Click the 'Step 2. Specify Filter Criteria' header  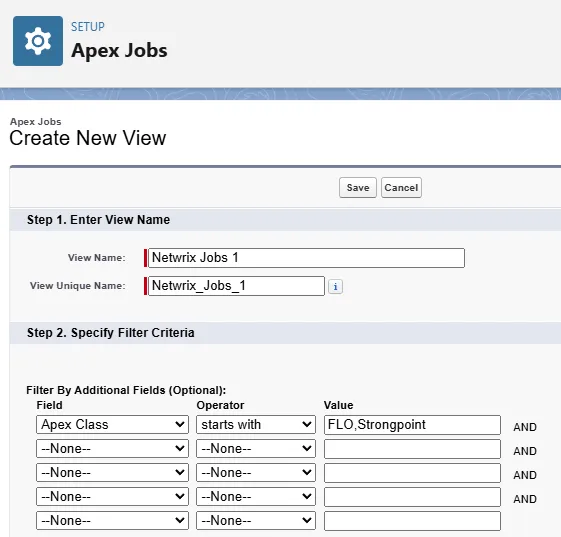[111, 333]
